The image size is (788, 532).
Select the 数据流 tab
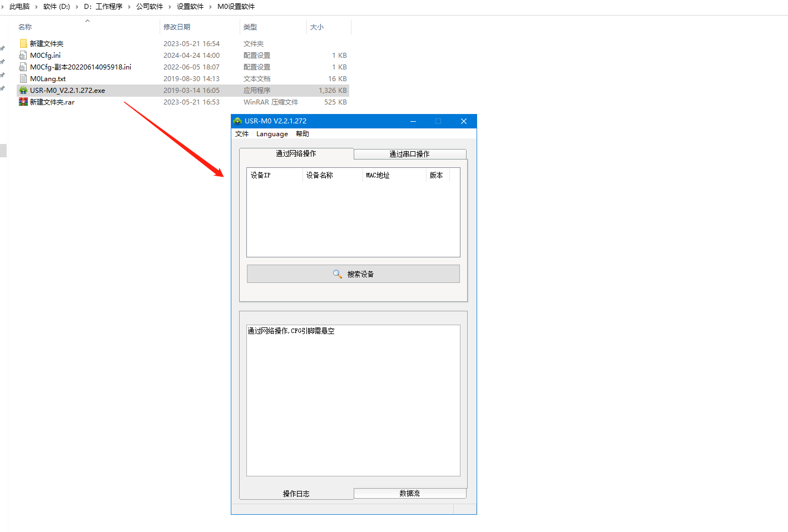(410, 493)
